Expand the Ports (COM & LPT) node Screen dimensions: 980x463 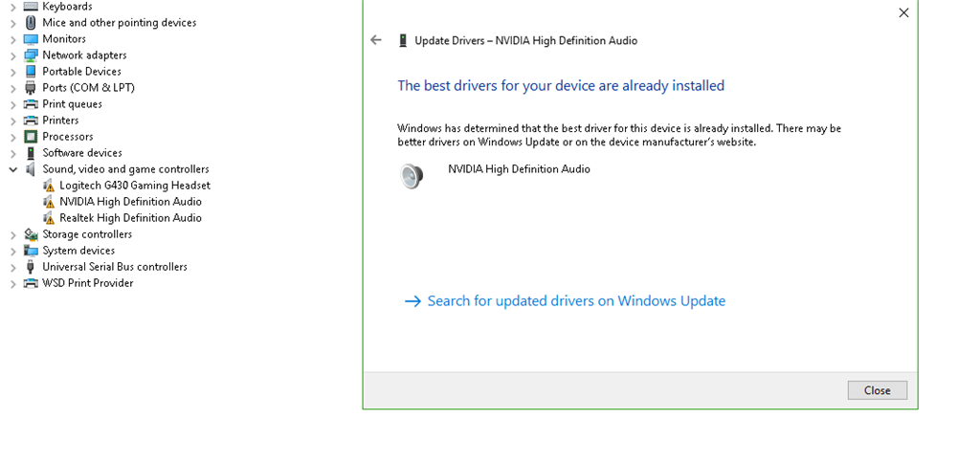pos(13,88)
